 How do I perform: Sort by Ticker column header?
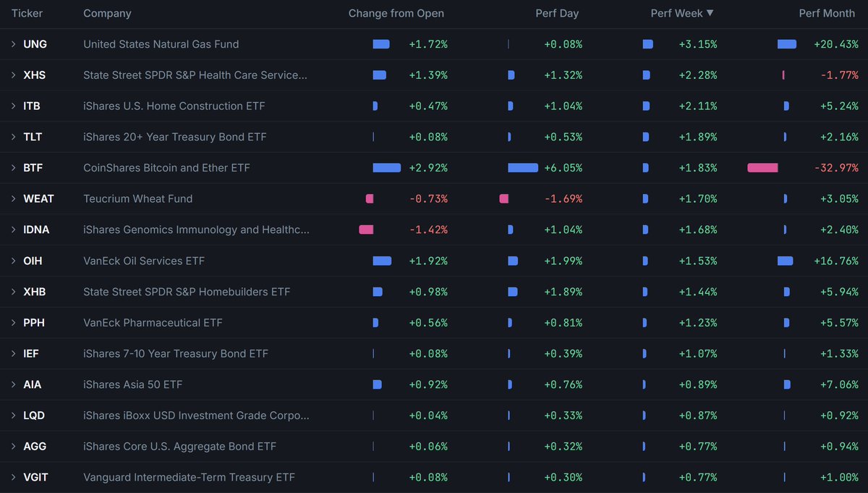[27, 13]
